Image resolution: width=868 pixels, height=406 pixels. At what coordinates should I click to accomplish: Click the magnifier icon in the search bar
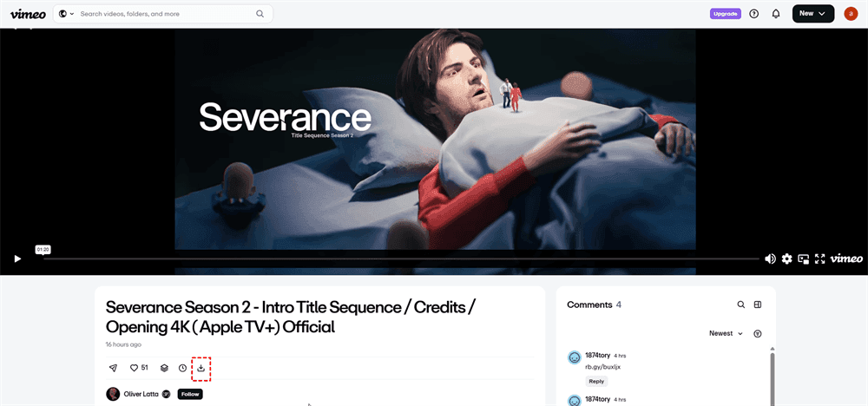(x=260, y=14)
